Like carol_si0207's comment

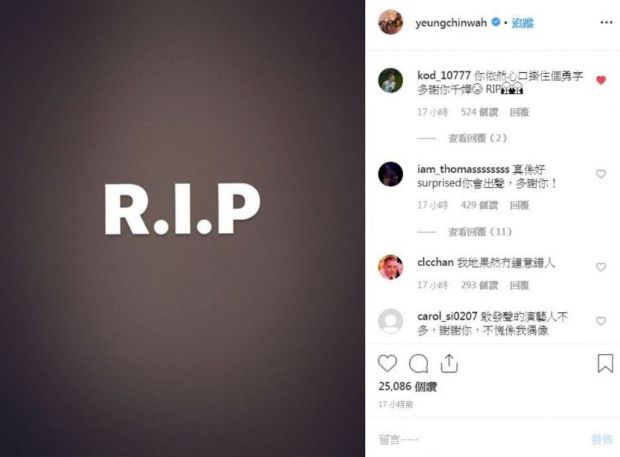pos(601,321)
